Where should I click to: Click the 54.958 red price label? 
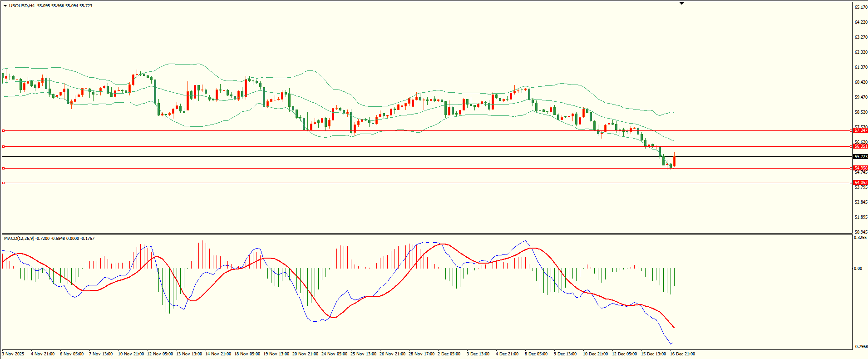click(860, 168)
